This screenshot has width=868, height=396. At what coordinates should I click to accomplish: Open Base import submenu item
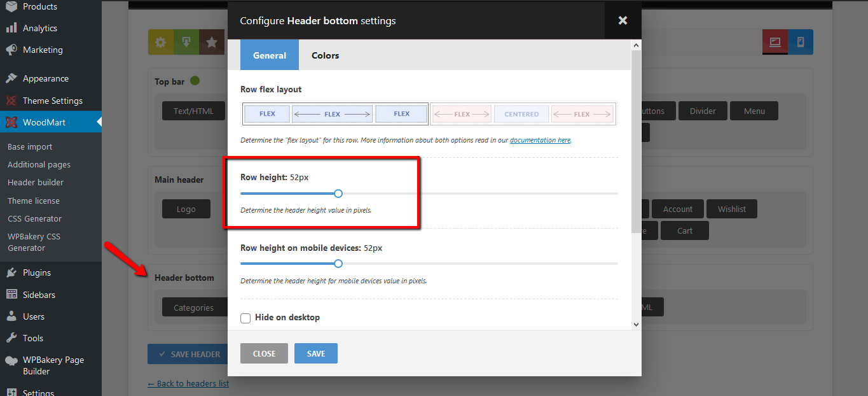[x=30, y=146]
